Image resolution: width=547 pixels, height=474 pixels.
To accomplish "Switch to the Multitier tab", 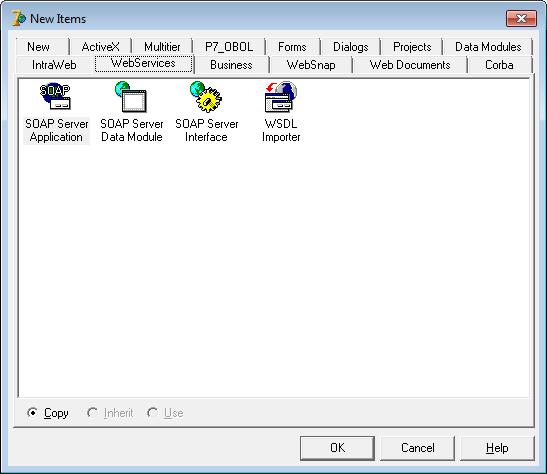I will pyautogui.click(x=162, y=47).
